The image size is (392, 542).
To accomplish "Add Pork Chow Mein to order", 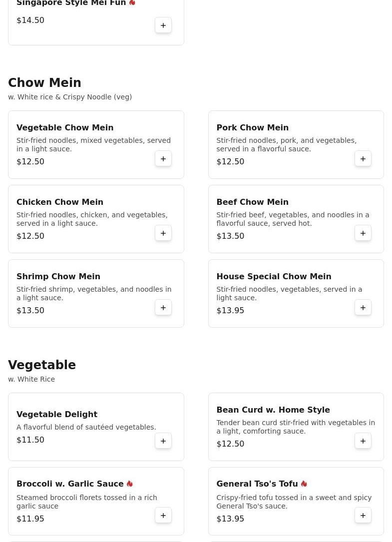I will click(x=363, y=159).
